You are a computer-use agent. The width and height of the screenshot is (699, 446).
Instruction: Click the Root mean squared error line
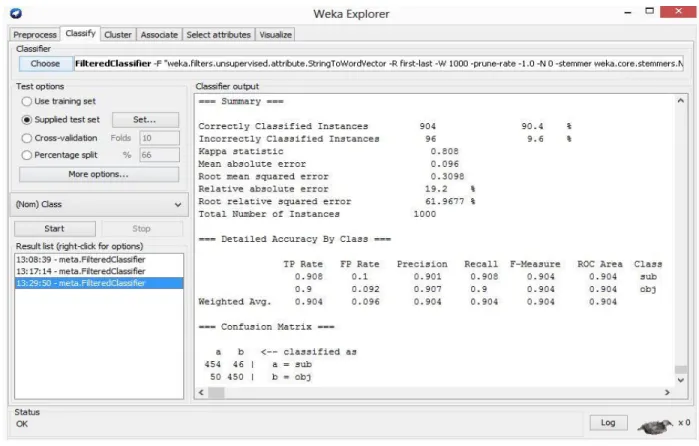point(331,176)
